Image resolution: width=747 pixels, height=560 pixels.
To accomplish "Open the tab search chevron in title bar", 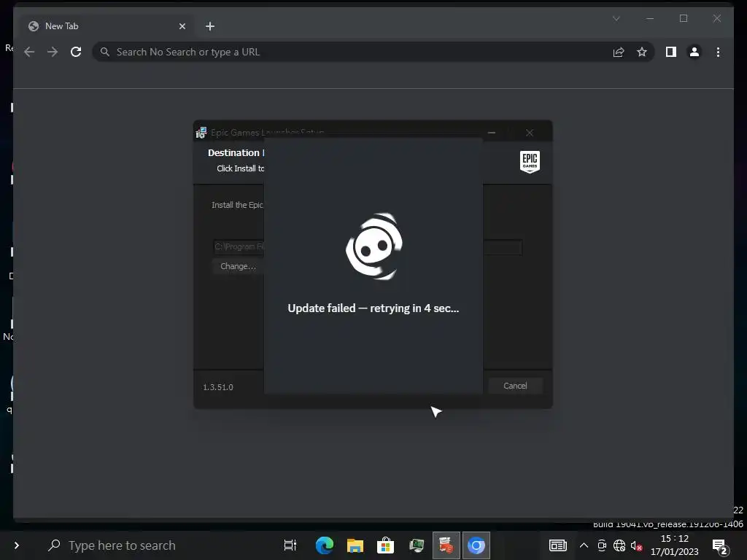I will (616, 18).
